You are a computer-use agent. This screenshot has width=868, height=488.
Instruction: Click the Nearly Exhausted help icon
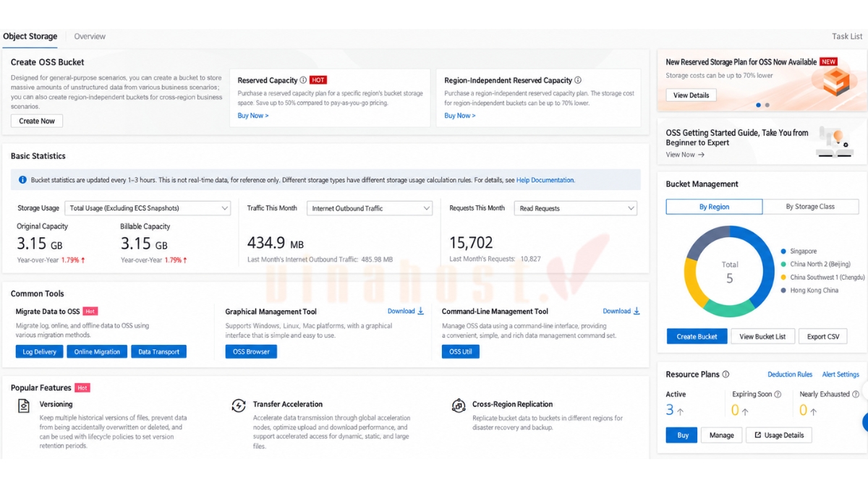854,394
